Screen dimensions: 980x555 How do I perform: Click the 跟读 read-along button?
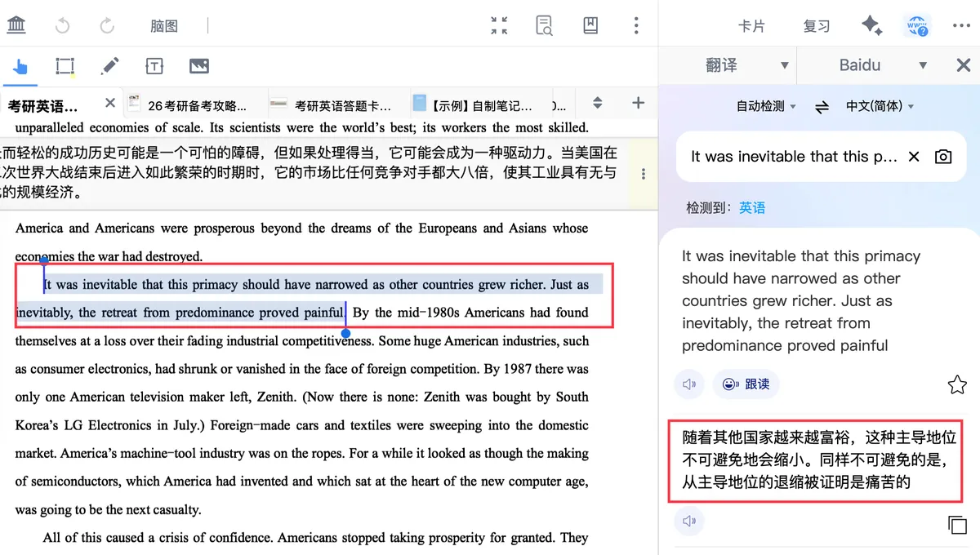coord(746,384)
